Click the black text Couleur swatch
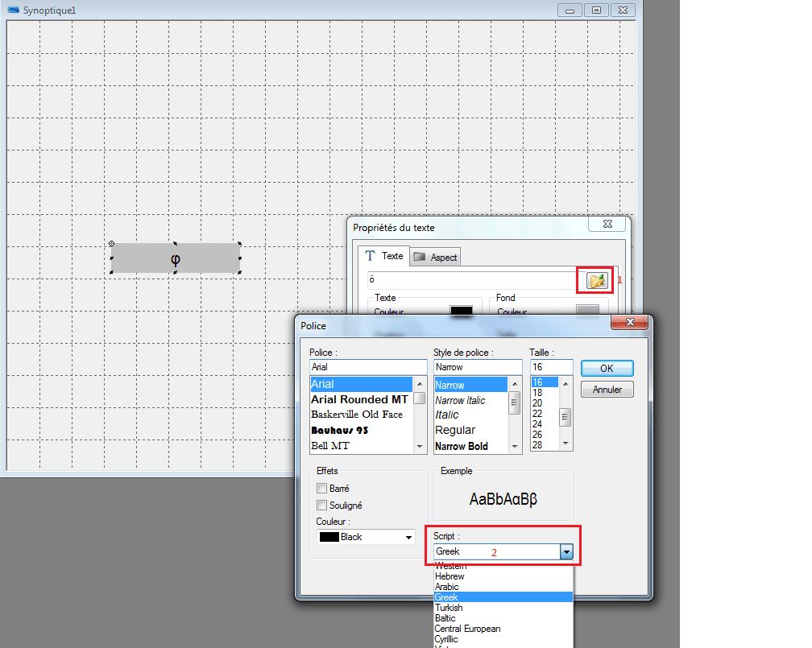The height and width of the screenshot is (648, 812). (461, 311)
